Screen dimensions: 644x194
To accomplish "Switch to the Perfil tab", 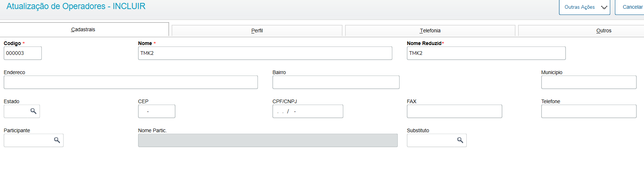I will pos(257,31).
